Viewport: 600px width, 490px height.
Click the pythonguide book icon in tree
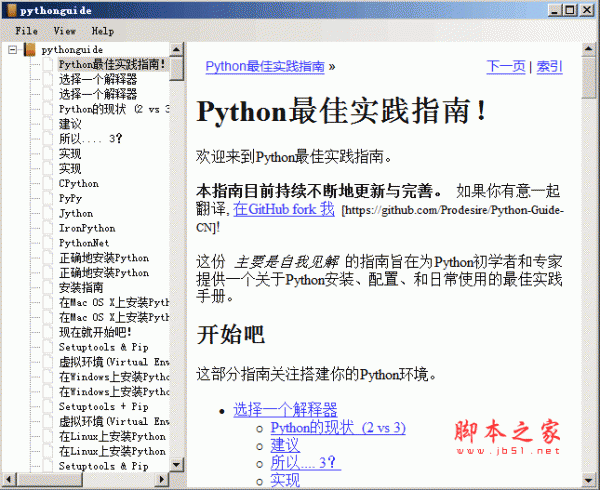tap(29, 50)
